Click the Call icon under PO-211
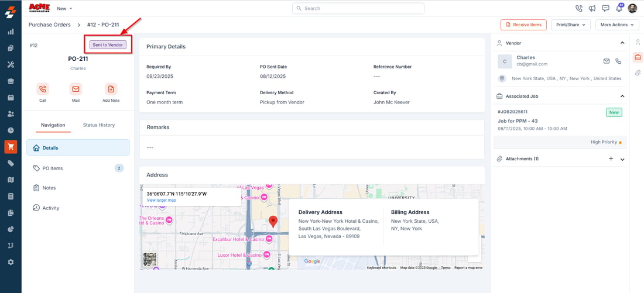The height and width of the screenshot is (293, 644). coord(43,89)
